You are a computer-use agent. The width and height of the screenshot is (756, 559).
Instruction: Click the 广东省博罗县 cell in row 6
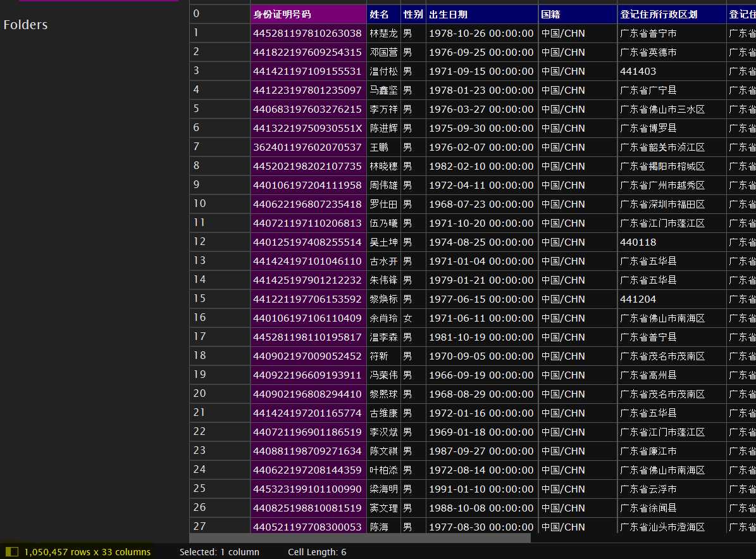click(x=672, y=129)
